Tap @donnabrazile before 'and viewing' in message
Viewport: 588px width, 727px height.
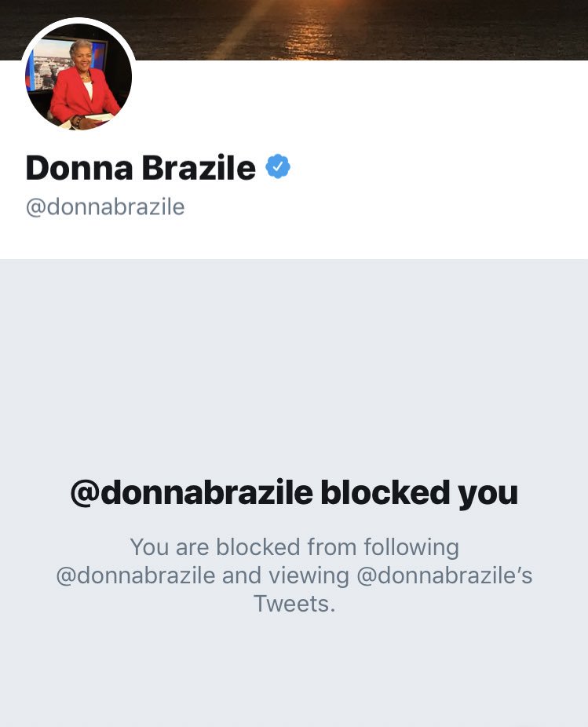coord(136,575)
